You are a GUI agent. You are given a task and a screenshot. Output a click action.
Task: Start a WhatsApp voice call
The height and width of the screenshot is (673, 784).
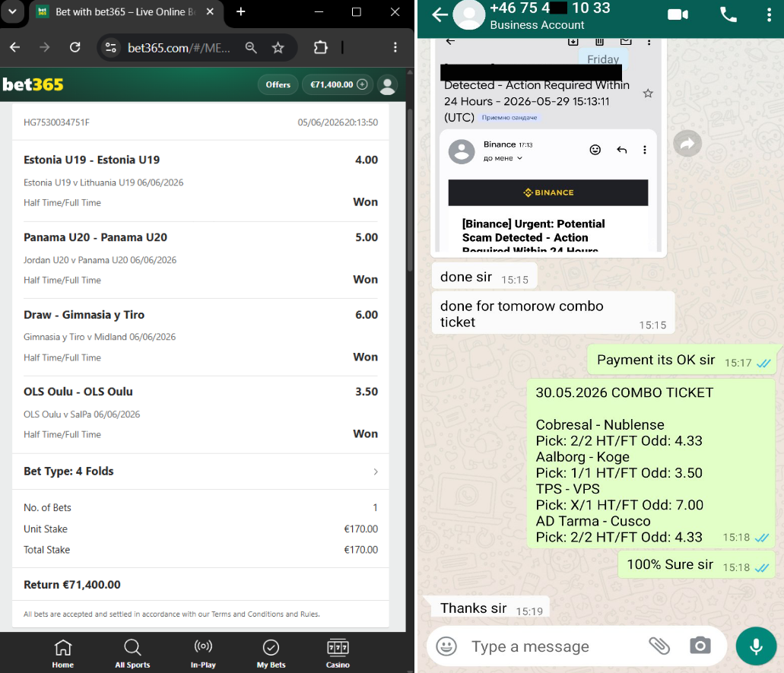pos(728,15)
